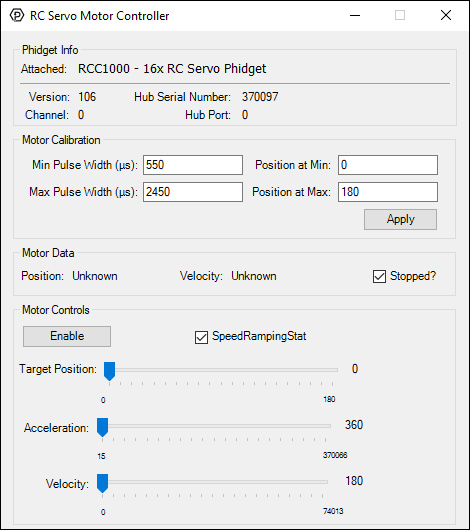Focus the Max Pulse Width field
The height and width of the screenshot is (530, 470).
click(193, 192)
